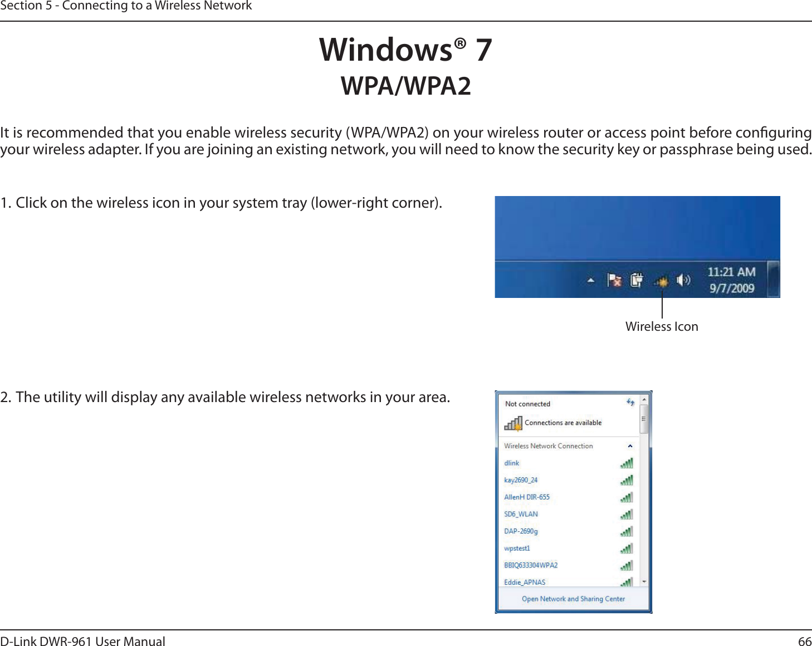Click the power plug tray icon
Screen dimensions: 812x646
point(637,280)
